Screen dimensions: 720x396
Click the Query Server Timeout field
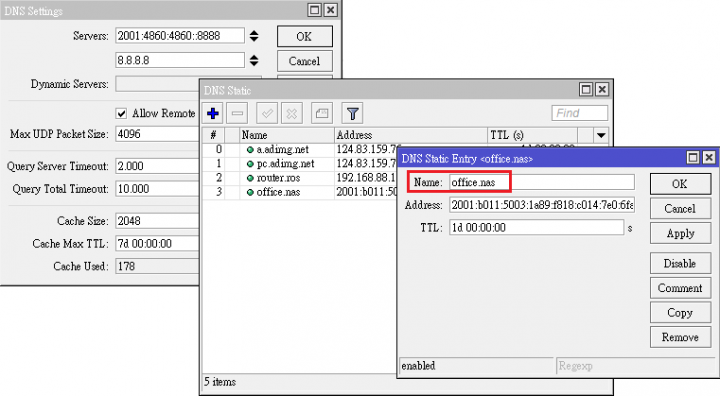(157, 166)
